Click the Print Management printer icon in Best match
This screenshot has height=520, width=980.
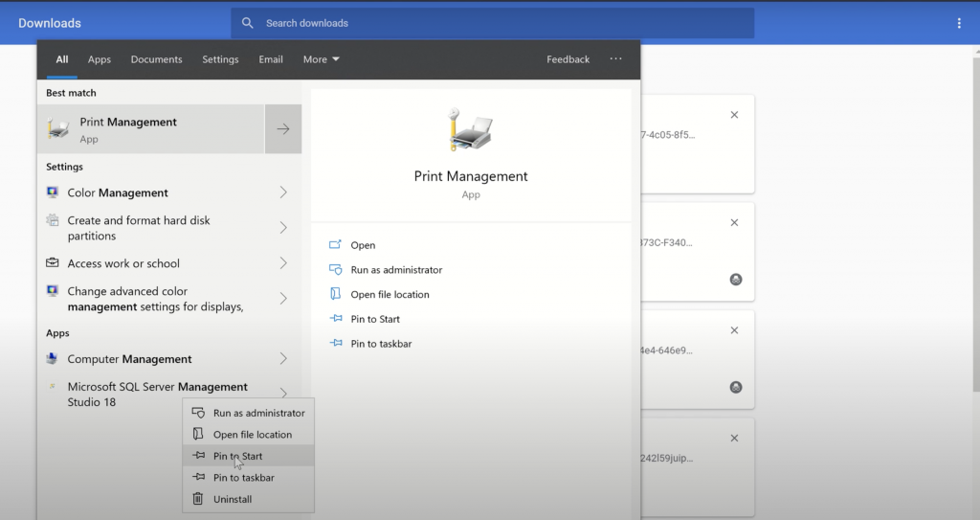[x=58, y=128]
